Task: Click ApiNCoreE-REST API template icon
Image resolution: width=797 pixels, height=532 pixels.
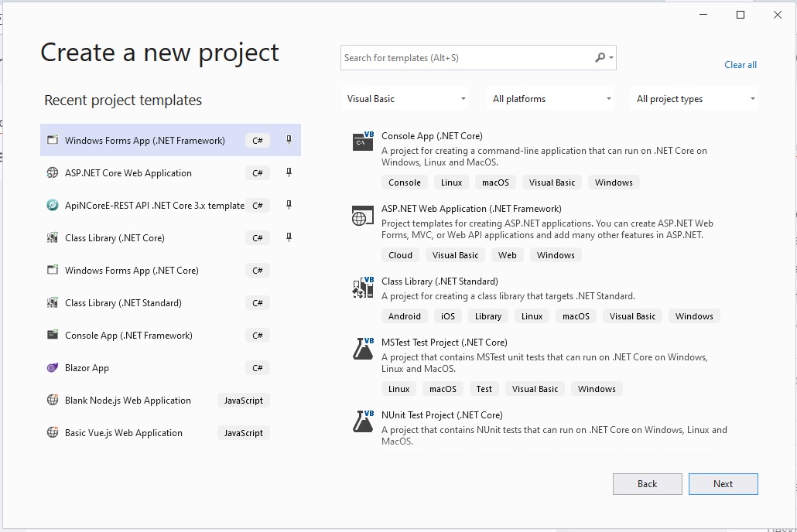Action: (x=53, y=205)
